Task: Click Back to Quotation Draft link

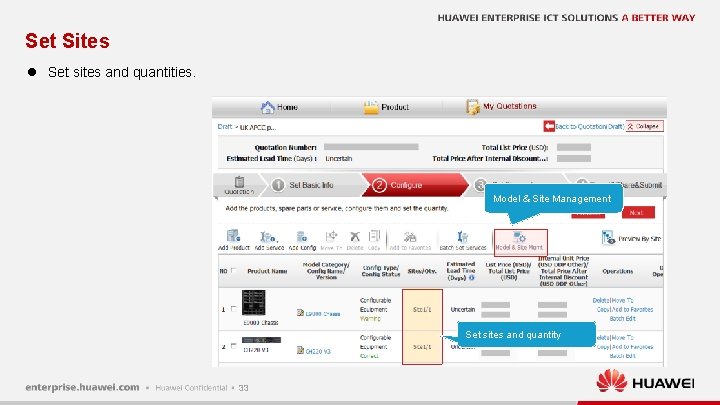Action: click(x=589, y=126)
